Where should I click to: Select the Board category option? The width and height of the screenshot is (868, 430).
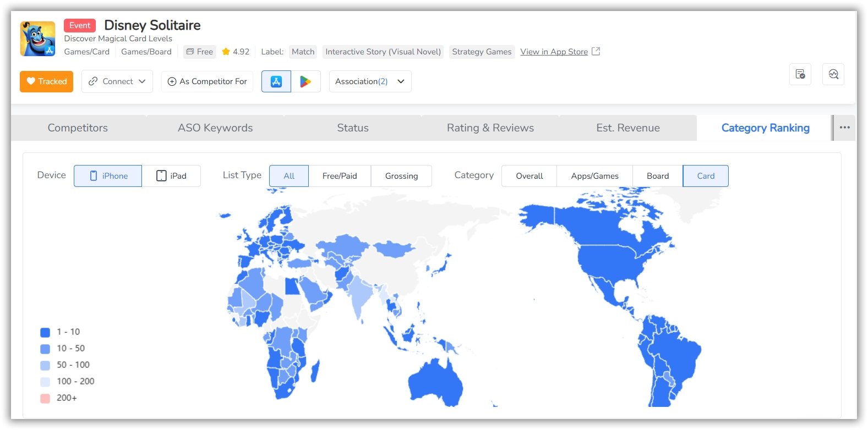click(658, 176)
